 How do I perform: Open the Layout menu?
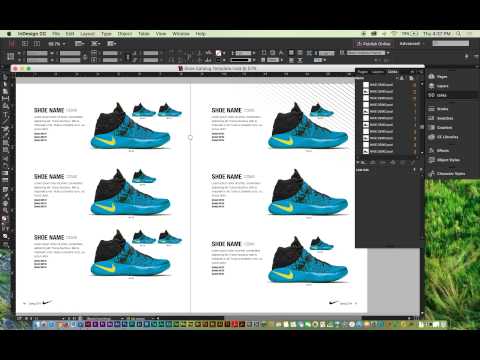click(x=87, y=34)
